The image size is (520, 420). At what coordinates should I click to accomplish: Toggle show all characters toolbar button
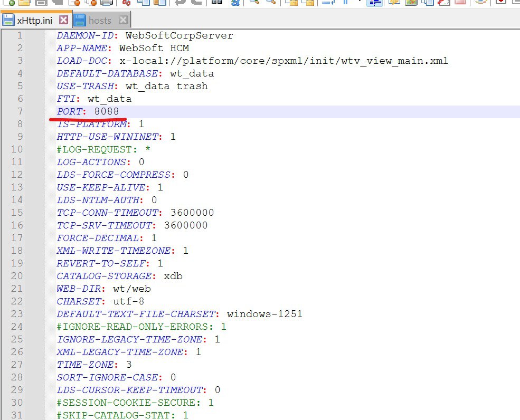point(346,2)
